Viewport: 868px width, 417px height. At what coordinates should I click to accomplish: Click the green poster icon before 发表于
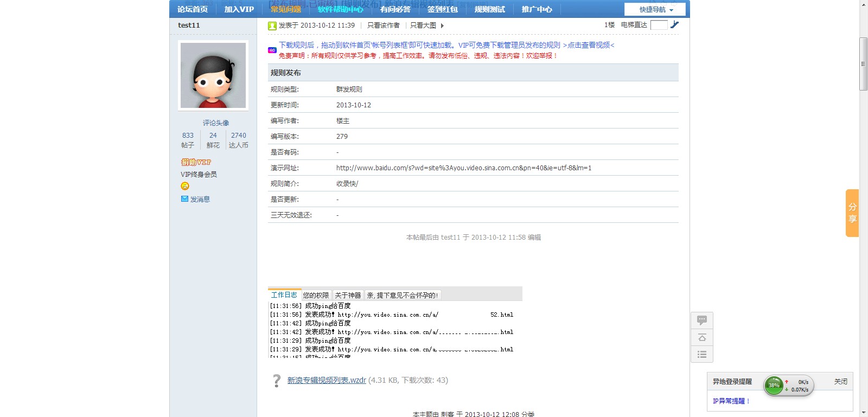[272, 25]
